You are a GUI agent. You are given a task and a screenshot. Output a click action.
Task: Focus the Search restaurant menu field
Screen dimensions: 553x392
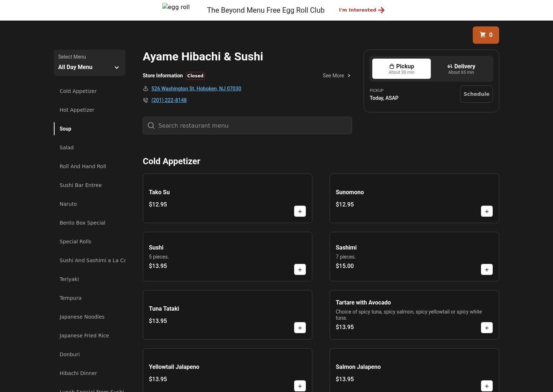pos(247,125)
